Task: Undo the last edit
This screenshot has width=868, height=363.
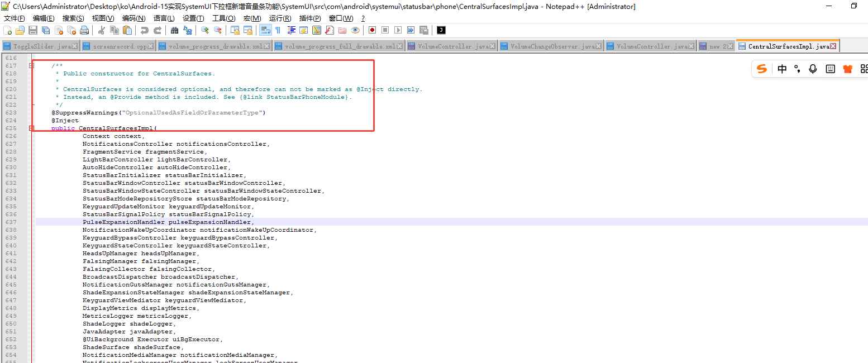Action: click(145, 30)
